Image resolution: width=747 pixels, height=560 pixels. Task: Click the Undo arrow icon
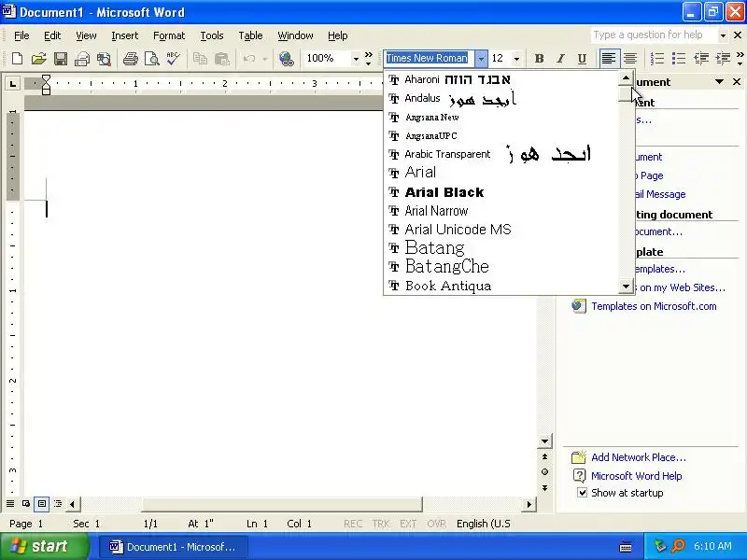tap(248, 59)
